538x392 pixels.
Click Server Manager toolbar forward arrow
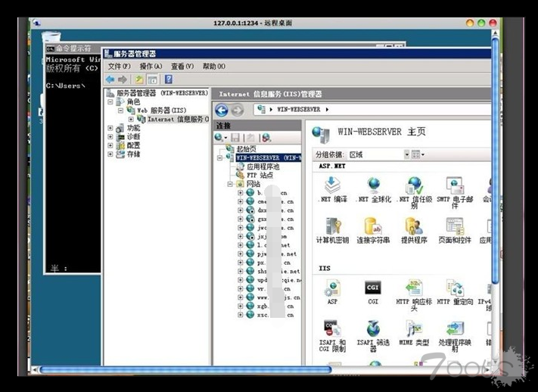click(x=123, y=79)
